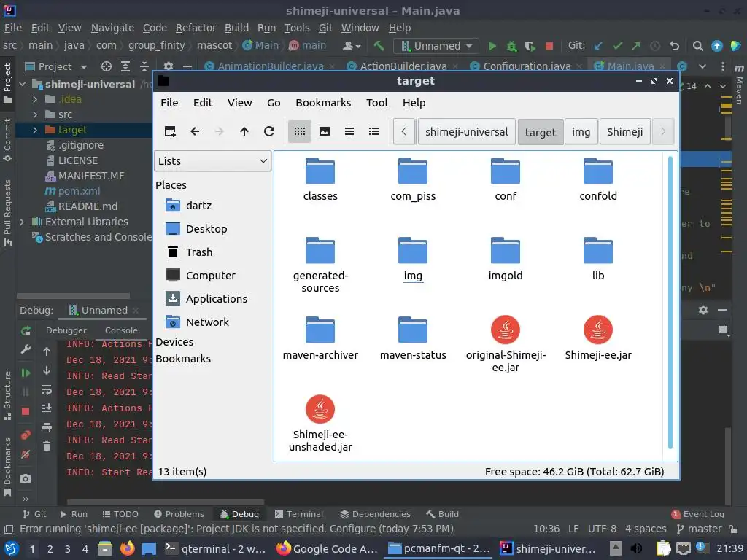Select shimeji-universal path button
This screenshot has width=747, height=560.
point(466,132)
